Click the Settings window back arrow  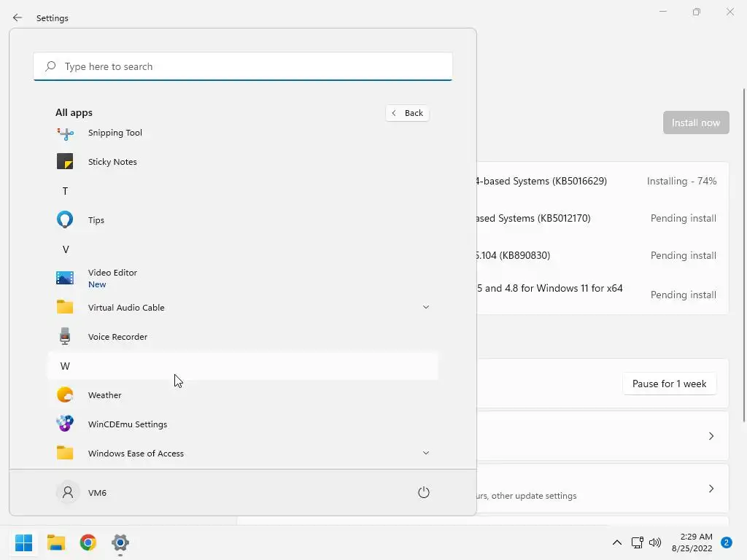pos(18,17)
